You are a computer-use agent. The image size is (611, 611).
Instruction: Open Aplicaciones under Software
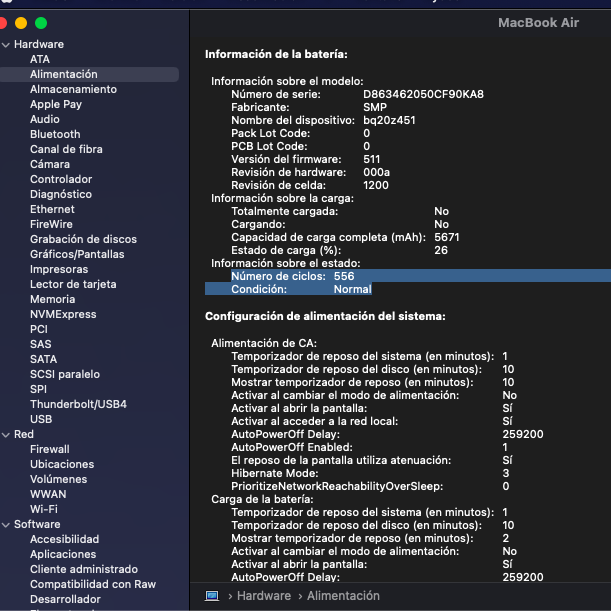(x=63, y=554)
